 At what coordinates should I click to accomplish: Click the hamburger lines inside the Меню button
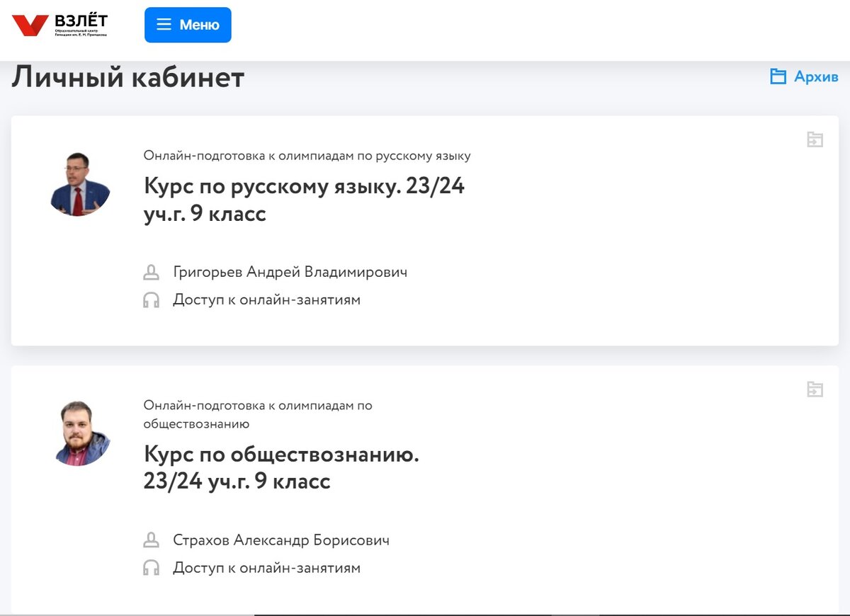point(163,24)
